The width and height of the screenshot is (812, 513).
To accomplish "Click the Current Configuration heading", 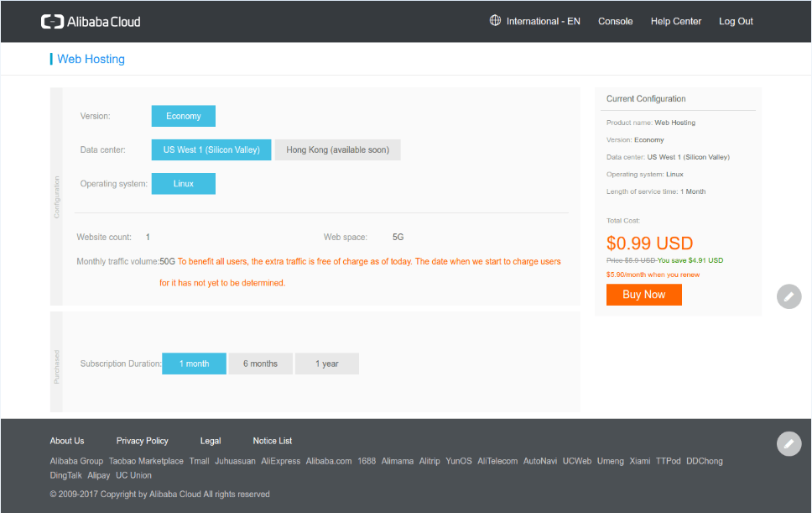I will click(646, 98).
